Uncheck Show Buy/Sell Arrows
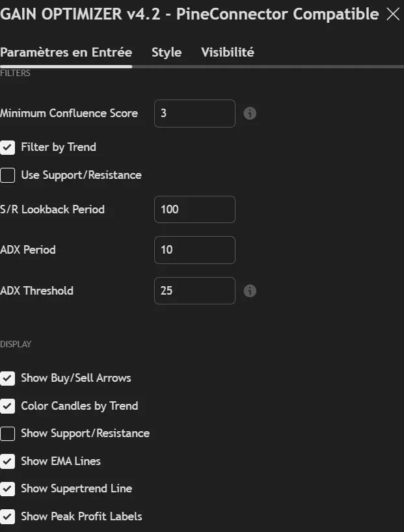 tap(8, 377)
